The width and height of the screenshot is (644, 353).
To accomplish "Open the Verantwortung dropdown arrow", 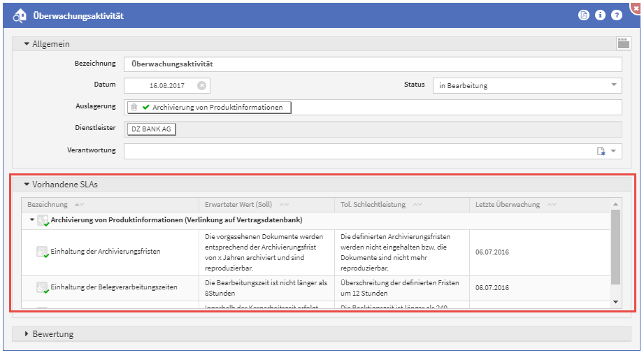I will (x=613, y=151).
